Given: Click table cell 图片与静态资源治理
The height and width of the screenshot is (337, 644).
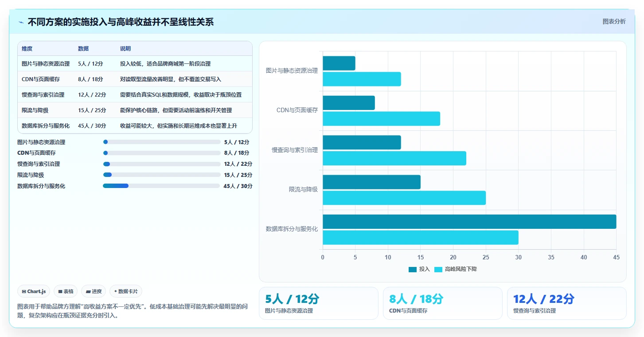Looking at the screenshot, I should pos(46,64).
